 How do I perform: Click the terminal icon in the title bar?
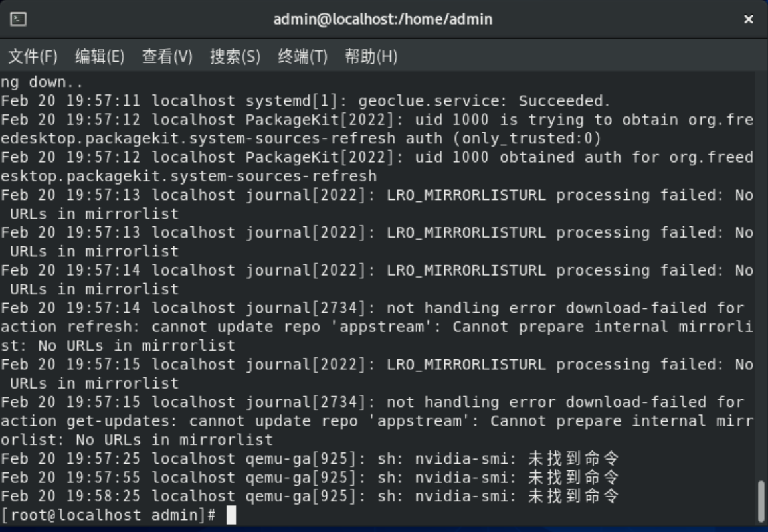(x=19, y=19)
